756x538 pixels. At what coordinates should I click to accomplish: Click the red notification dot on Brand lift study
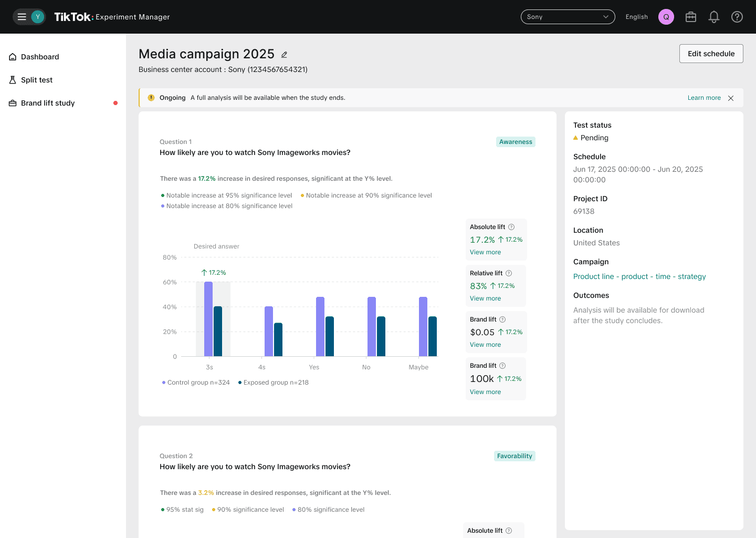pyautogui.click(x=115, y=103)
